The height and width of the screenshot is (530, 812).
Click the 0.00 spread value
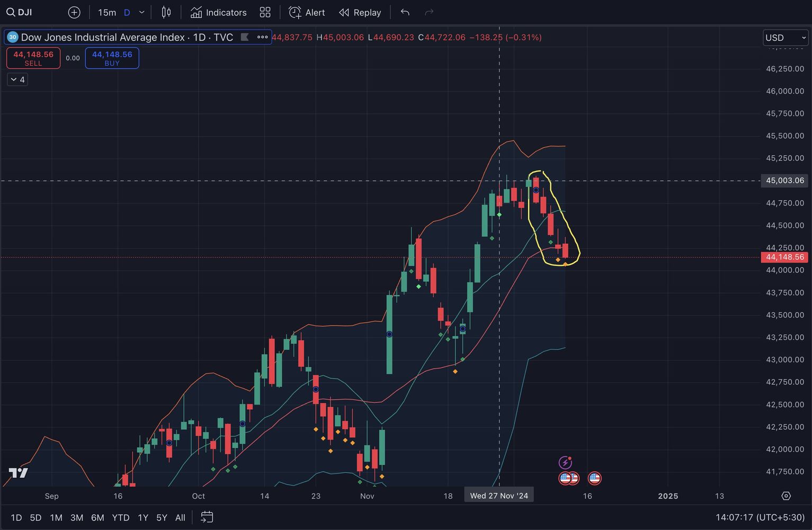tap(73, 58)
